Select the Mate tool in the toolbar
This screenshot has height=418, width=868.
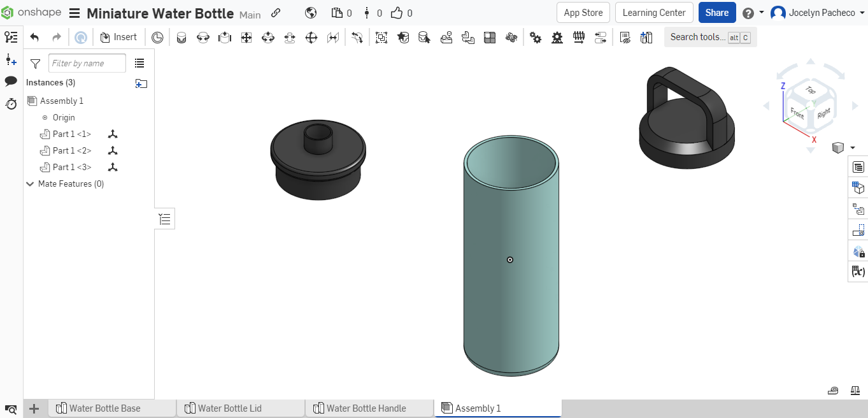click(x=181, y=37)
